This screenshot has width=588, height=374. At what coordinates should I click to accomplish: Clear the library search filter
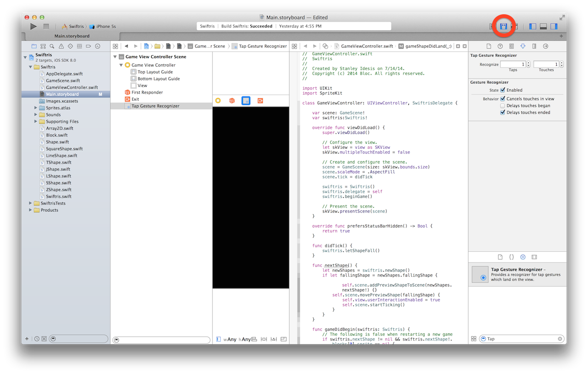click(560, 339)
